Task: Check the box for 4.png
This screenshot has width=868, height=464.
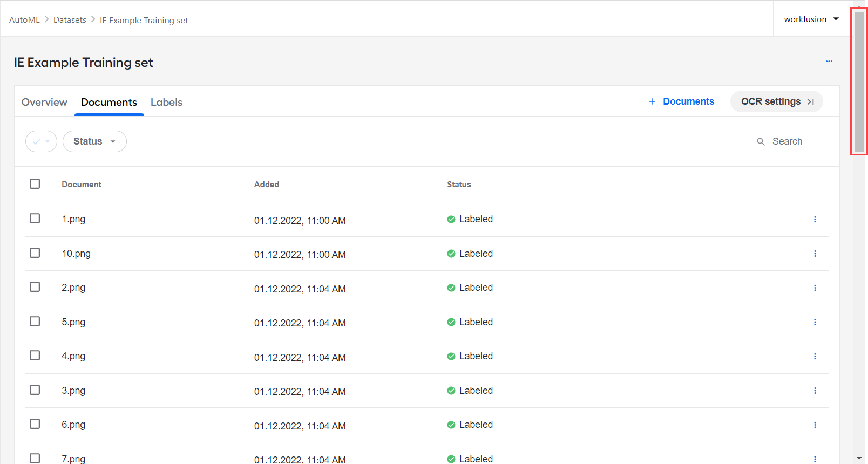Action: (35, 356)
